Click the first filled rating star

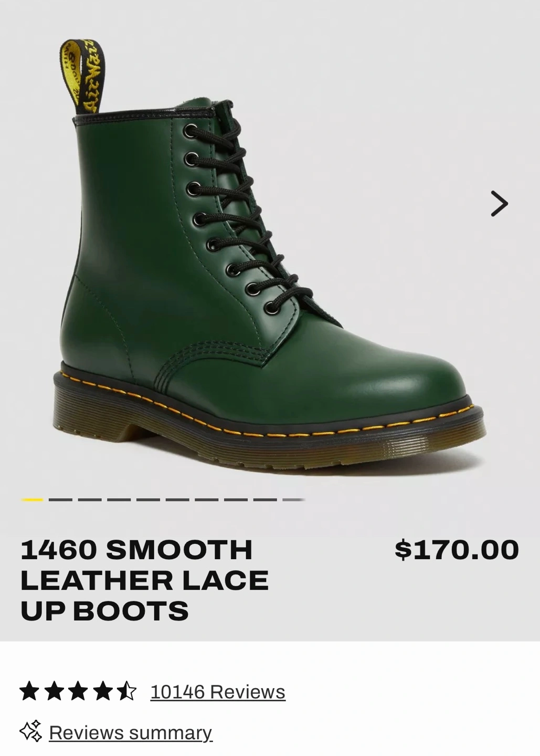[29, 691]
